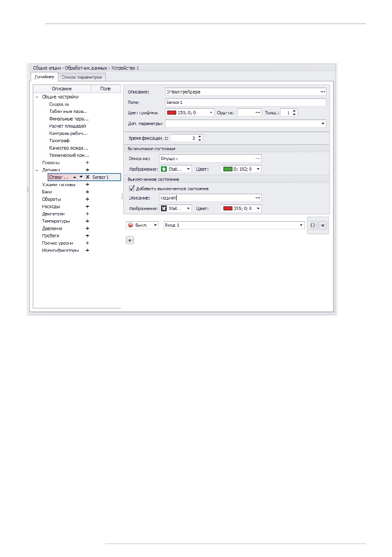
Task: Open ellipsis next to Поднят description
Action: pyautogui.click(x=258, y=198)
